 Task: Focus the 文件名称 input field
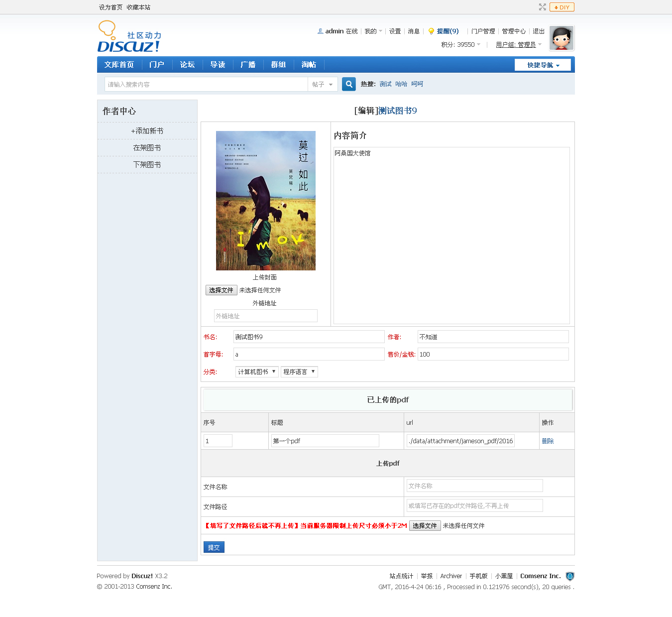pos(475,486)
